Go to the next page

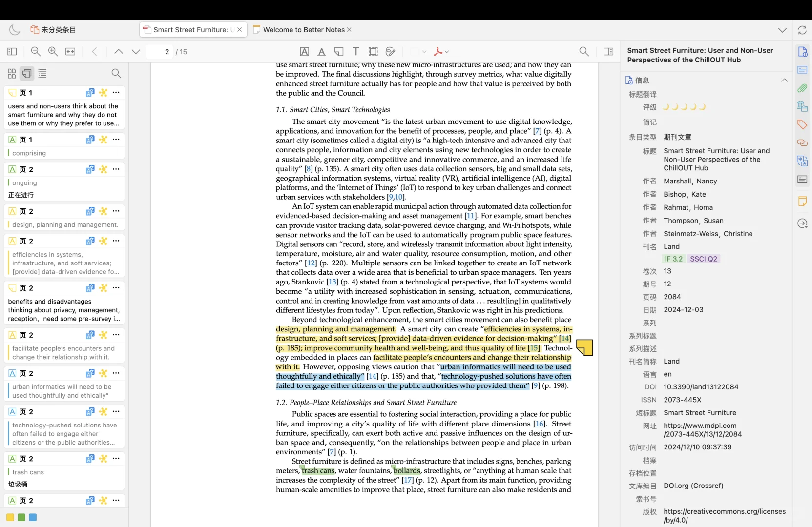point(136,51)
